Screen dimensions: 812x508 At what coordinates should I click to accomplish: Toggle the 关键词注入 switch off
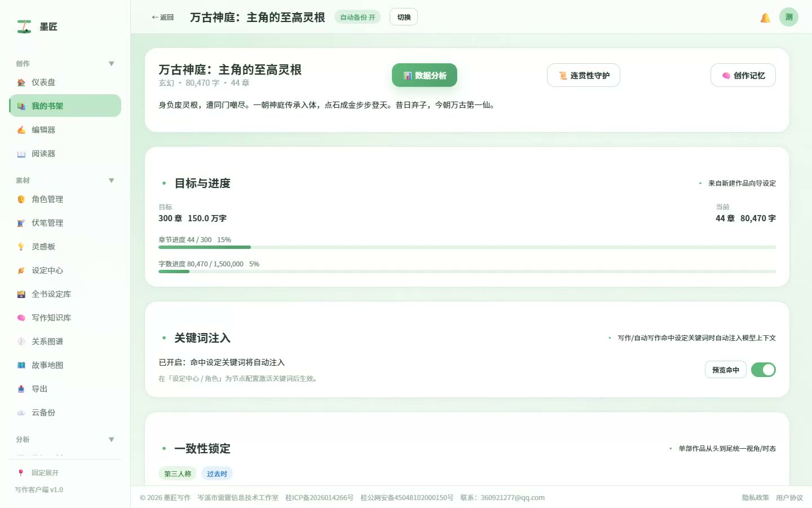764,370
